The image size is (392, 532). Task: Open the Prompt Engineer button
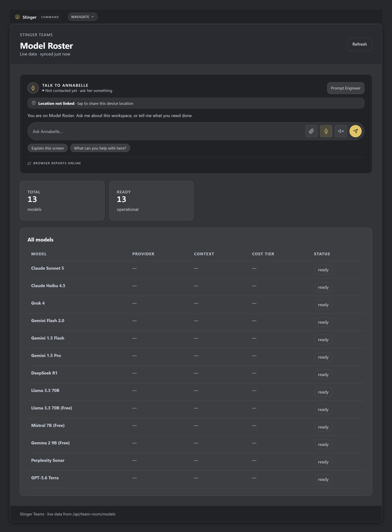pyautogui.click(x=345, y=88)
